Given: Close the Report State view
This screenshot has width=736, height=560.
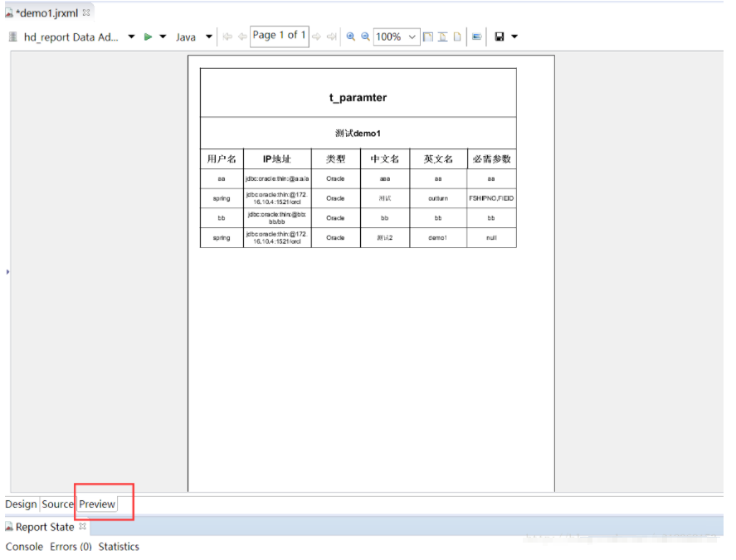Looking at the screenshot, I should [x=83, y=526].
